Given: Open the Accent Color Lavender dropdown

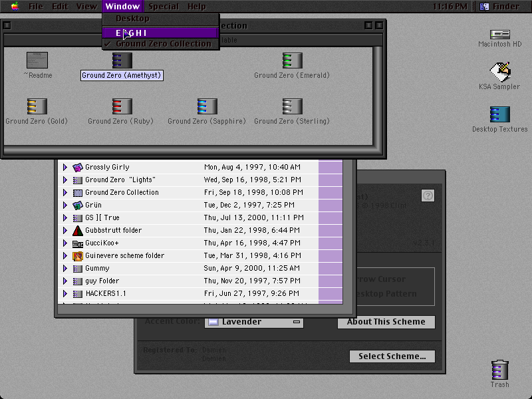Looking at the screenshot, I should [254, 322].
